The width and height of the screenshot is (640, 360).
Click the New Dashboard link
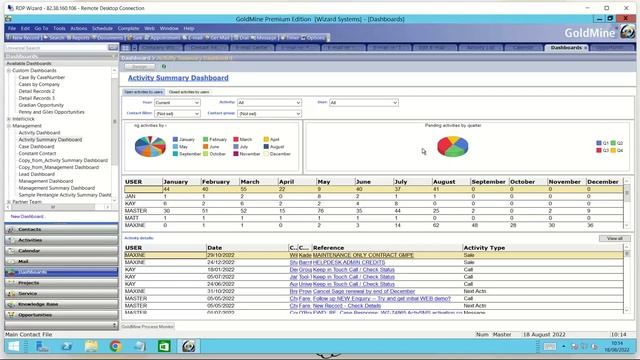(28, 216)
